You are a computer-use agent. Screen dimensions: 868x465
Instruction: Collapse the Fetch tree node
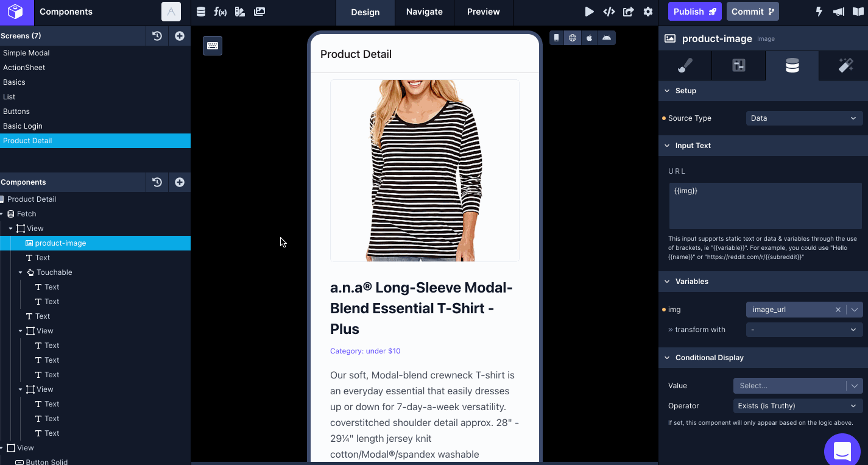[x=2, y=214]
